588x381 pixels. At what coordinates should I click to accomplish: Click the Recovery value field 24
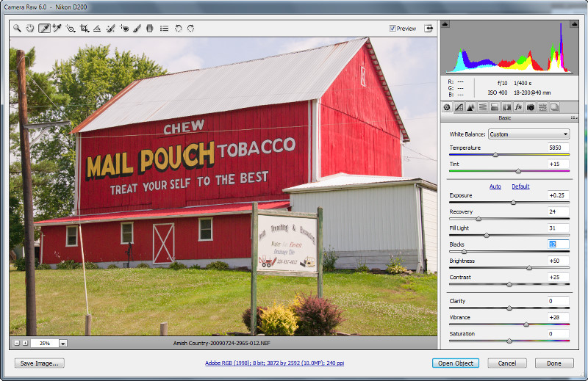[558, 211]
